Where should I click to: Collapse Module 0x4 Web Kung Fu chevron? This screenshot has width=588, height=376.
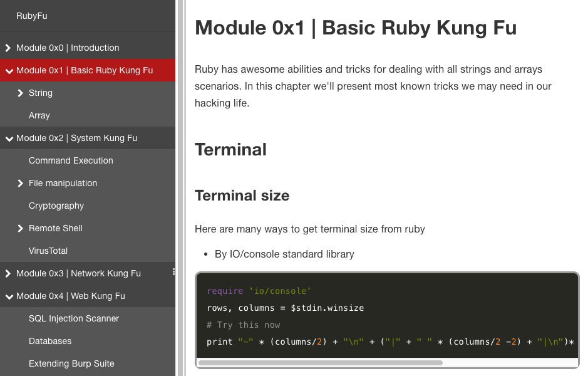9,296
